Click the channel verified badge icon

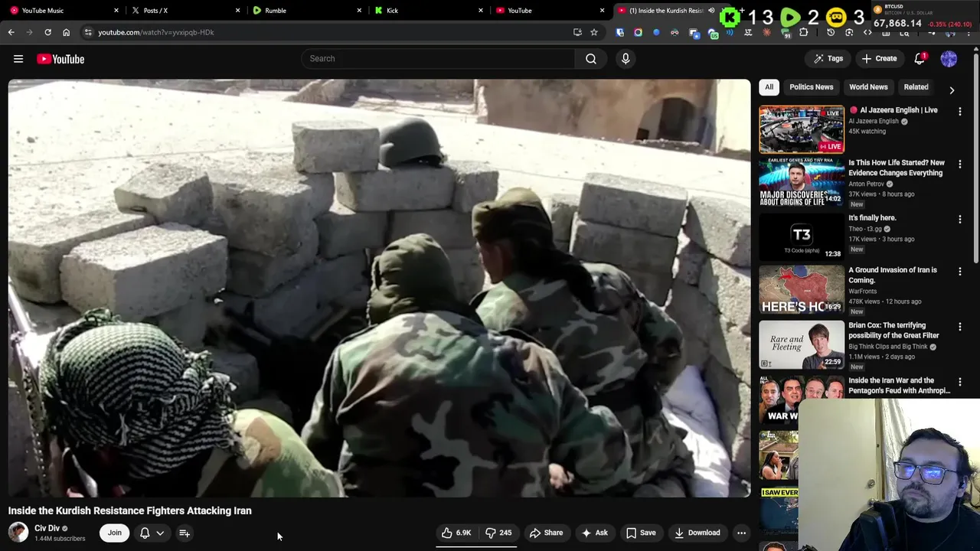tap(64, 529)
